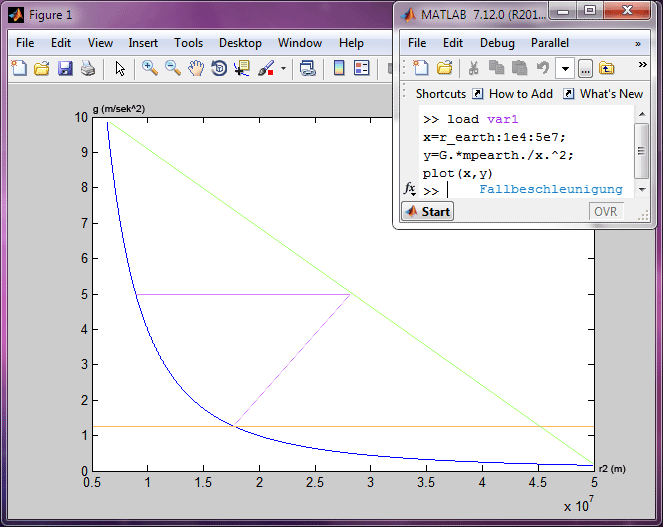
Task: Click the Link Plot icon
Action: (307, 68)
